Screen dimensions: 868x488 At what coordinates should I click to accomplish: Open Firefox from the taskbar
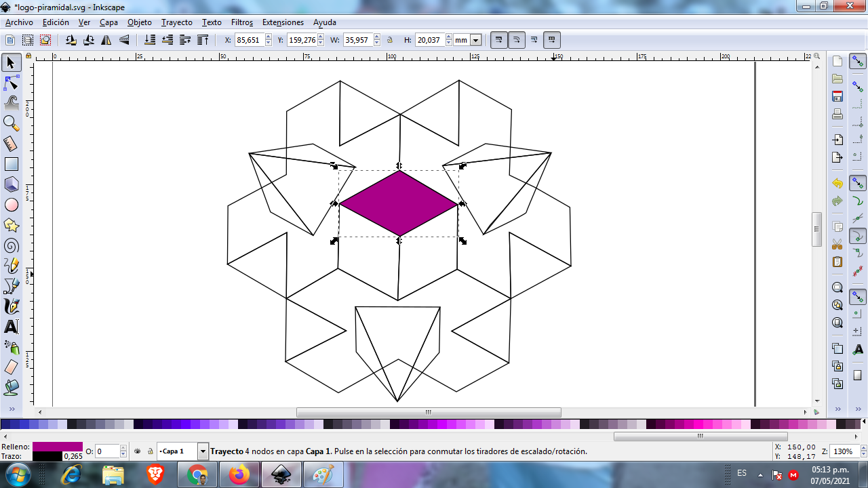pos(239,475)
